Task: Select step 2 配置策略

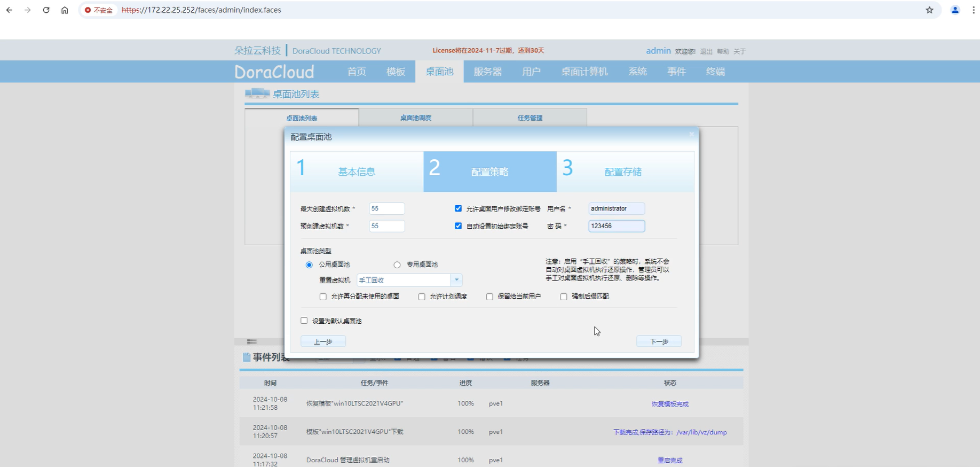Action: (490, 172)
